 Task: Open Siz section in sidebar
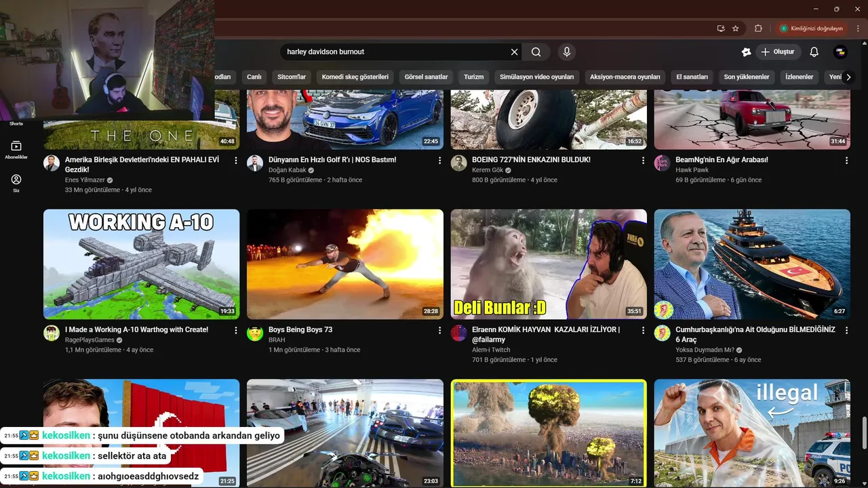click(16, 183)
